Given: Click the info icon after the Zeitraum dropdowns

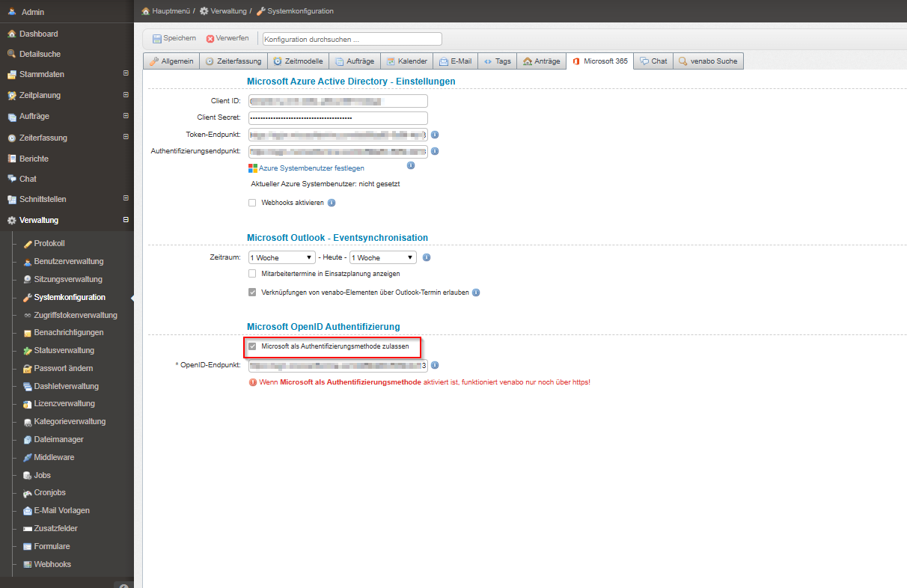Looking at the screenshot, I should point(427,257).
